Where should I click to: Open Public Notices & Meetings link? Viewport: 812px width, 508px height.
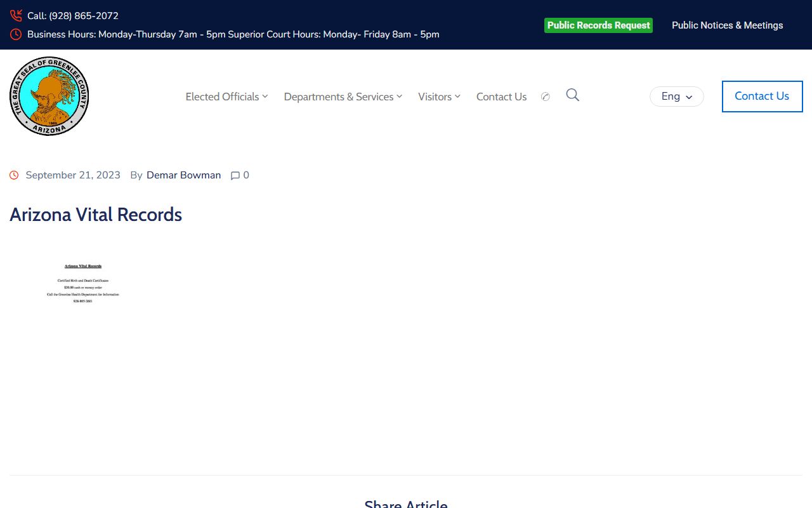coord(727,25)
